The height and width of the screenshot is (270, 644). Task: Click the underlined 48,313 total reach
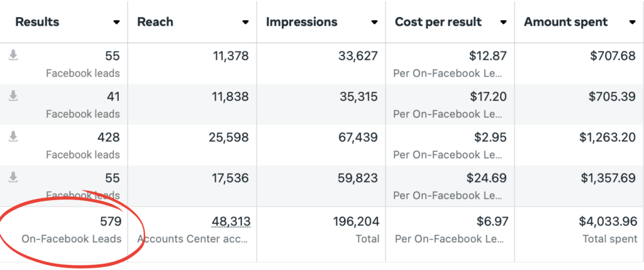click(230, 221)
